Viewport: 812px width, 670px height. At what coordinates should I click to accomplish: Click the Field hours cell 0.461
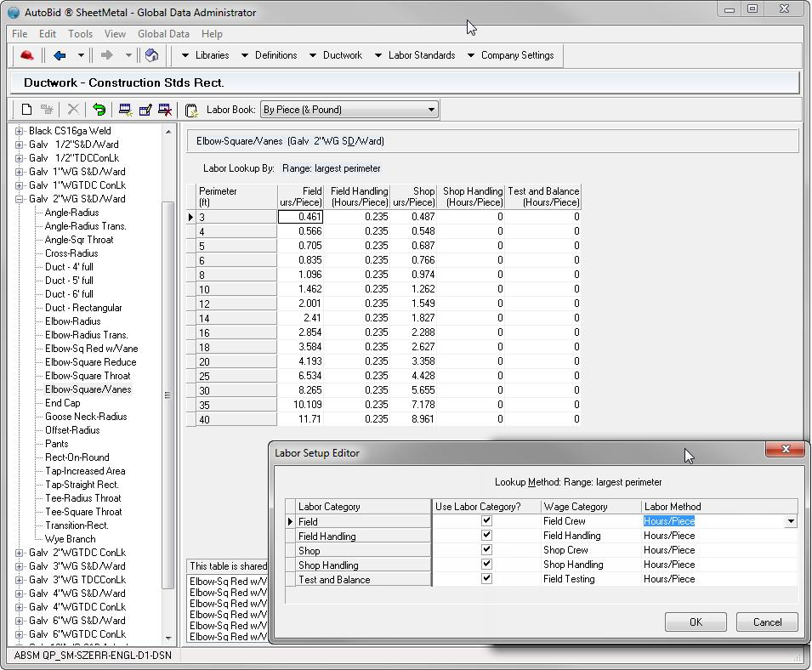(x=300, y=217)
